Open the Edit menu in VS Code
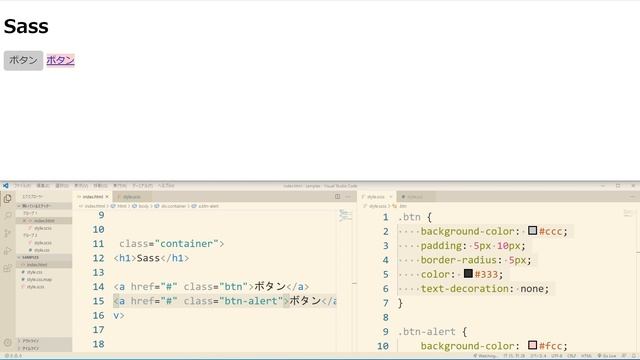The width and height of the screenshot is (640, 360). pyautogui.click(x=43, y=186)
